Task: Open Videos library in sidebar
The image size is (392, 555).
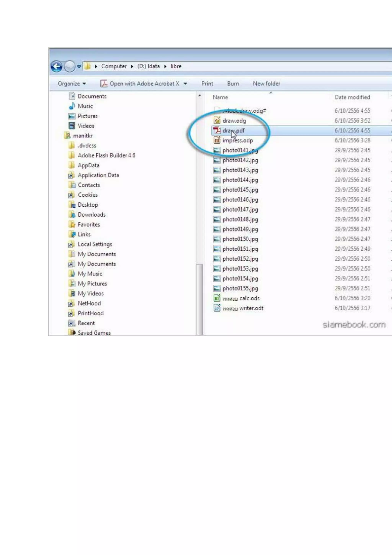Action: (86, 126)
